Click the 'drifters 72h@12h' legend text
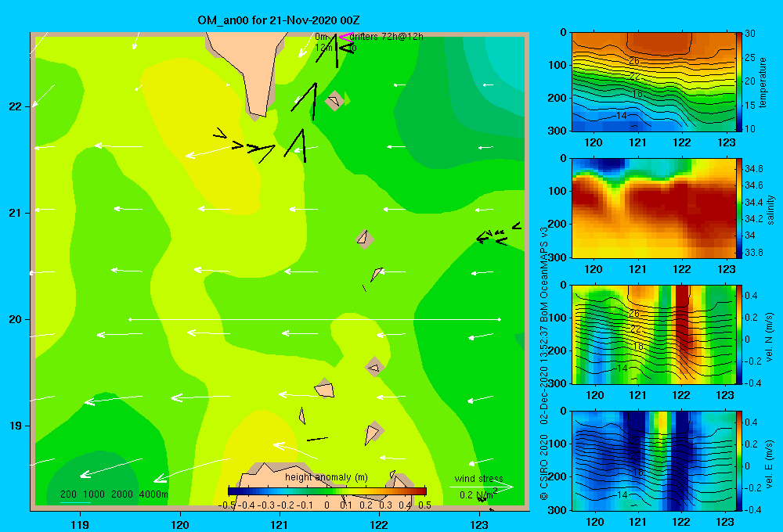This screenshot has width=783, height=532. click(x=387, y=37)
